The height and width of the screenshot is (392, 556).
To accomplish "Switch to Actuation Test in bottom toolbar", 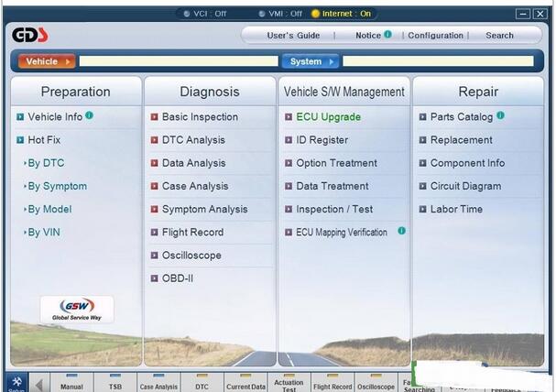I will click(x=289, y=385).
